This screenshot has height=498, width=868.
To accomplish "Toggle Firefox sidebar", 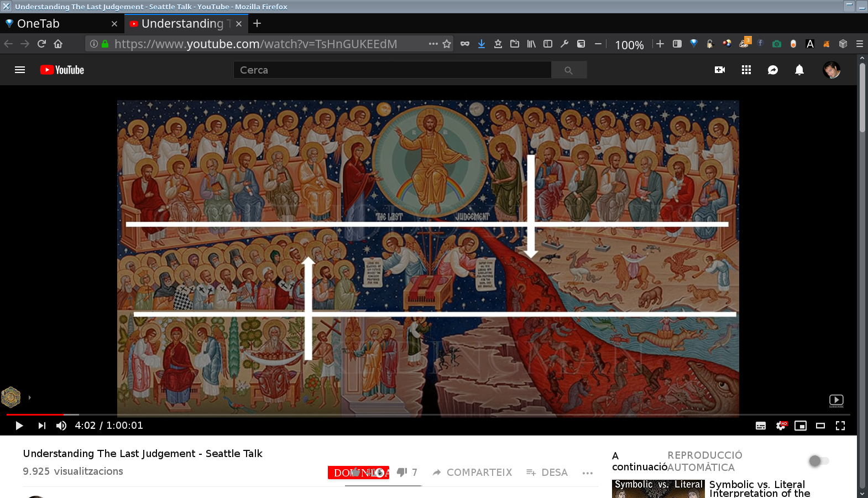I will 548,44.
